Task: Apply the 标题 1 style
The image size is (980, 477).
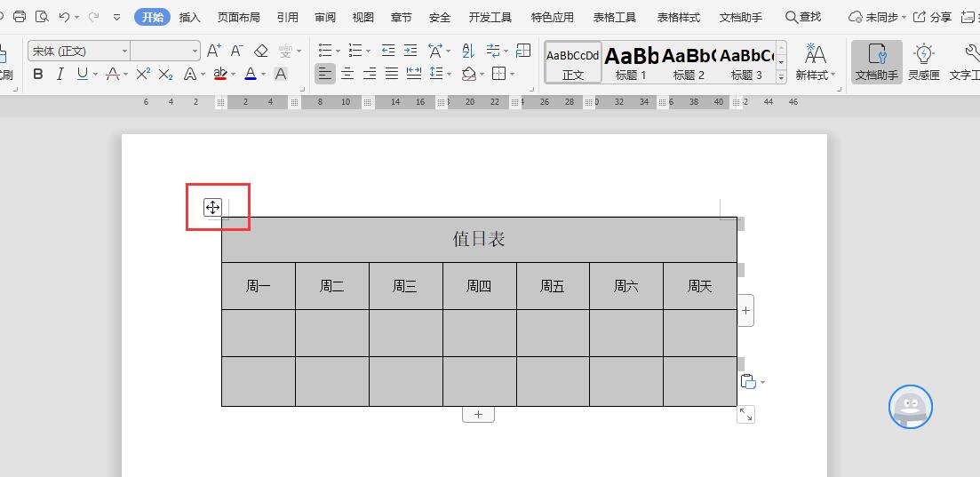Action: tap(631, 62)
